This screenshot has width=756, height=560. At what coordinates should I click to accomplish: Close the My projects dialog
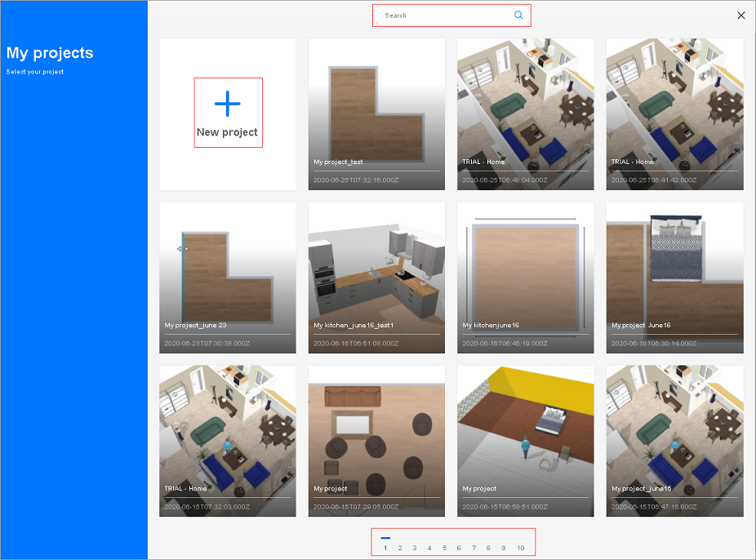click(x=741, y=16)
